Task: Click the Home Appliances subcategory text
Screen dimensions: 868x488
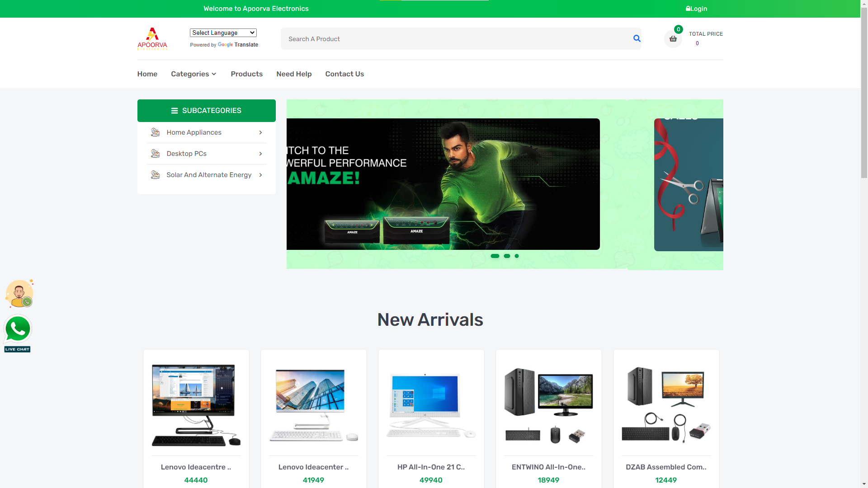Action: click(194, 132)
